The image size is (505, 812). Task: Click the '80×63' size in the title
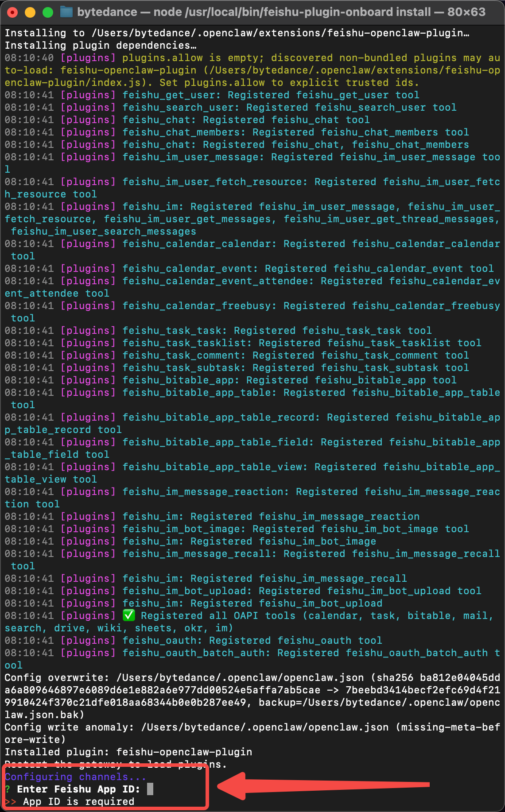click(466, 12)
